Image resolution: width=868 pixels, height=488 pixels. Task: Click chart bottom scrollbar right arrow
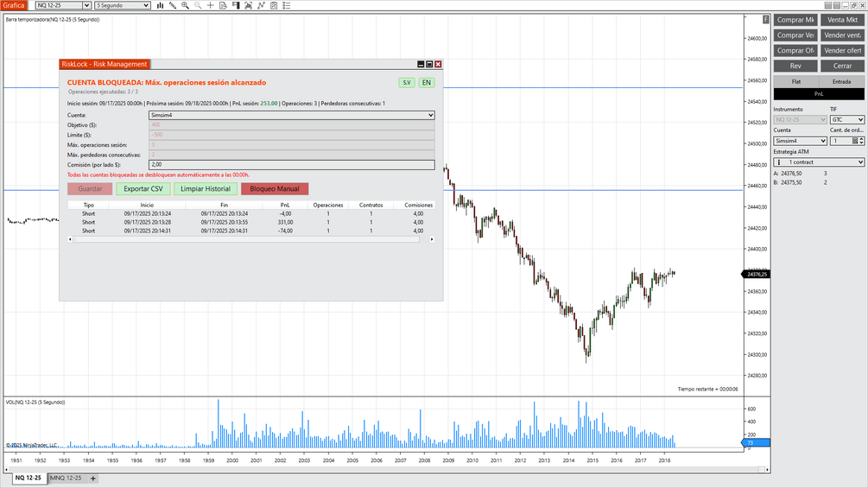click(x=767, y=470)
